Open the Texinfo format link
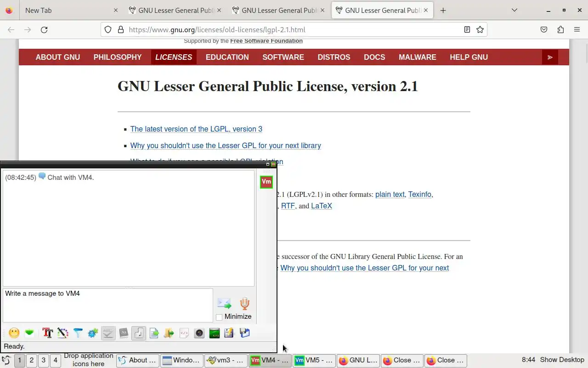 point(420,195)
